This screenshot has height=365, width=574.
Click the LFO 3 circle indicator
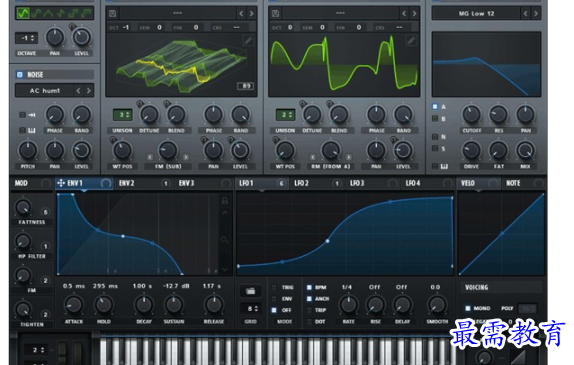(x=392, y=183)
